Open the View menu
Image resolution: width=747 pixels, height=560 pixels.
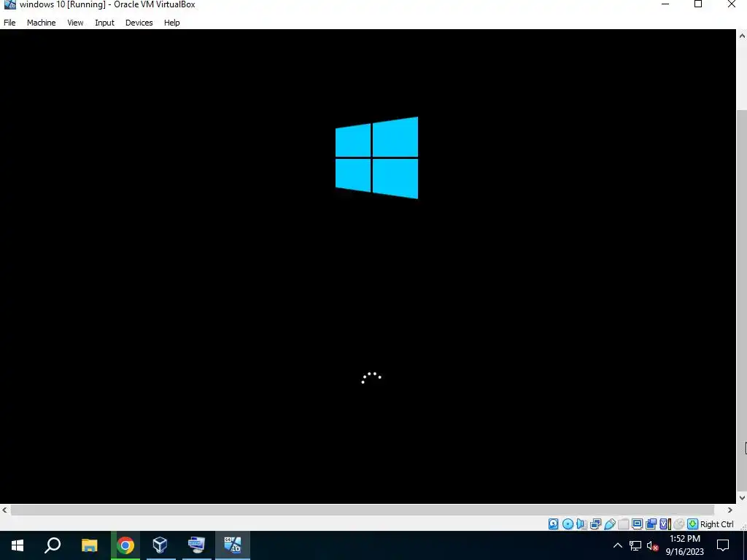point(75,23)
